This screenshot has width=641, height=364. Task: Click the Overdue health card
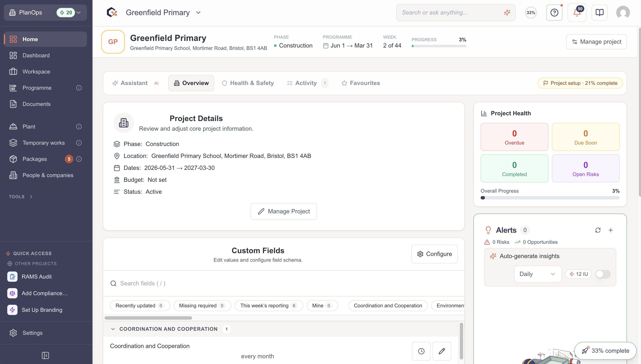(514, 137)
